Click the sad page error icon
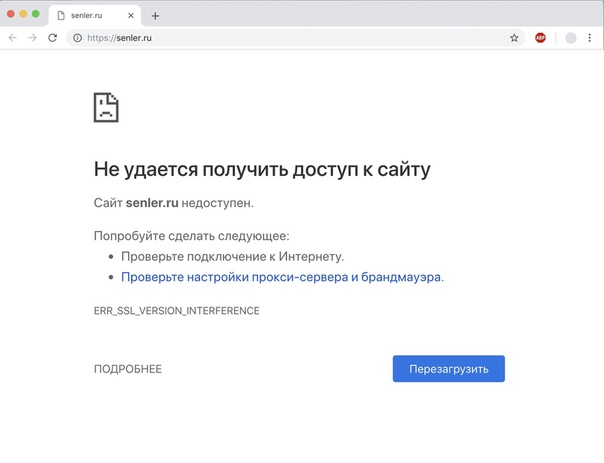This screenshot has height=463, width=604. click(106, 107)
